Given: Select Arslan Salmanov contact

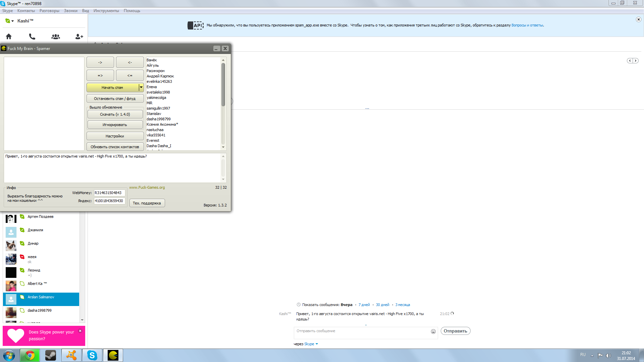Looking at the screenshot, I should click(x=41, y=299).
